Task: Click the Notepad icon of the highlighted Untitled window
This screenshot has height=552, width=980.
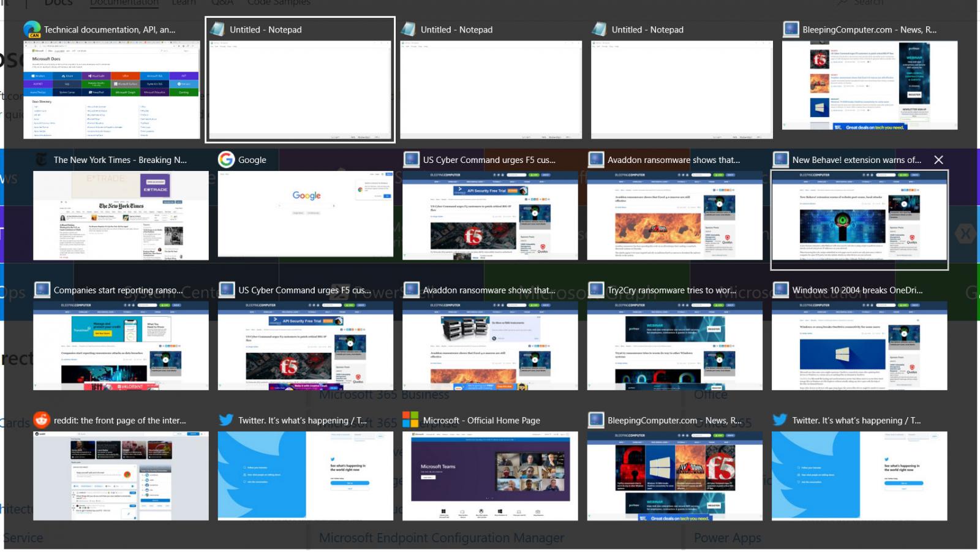Action: click(x=217, y=29)
